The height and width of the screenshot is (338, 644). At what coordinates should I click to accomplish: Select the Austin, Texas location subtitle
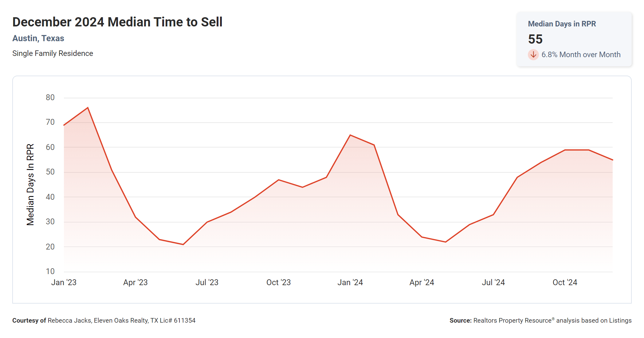point(38,38)
